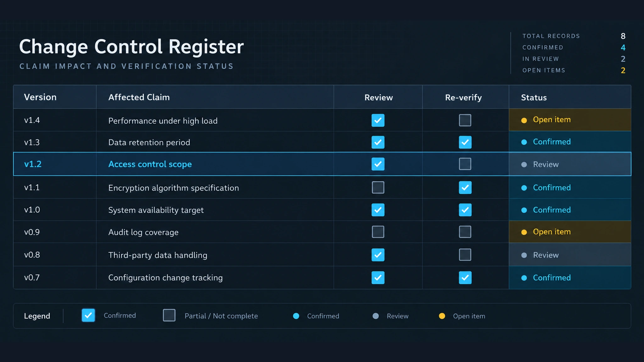Click the IN REVIEW summary label

541,59
